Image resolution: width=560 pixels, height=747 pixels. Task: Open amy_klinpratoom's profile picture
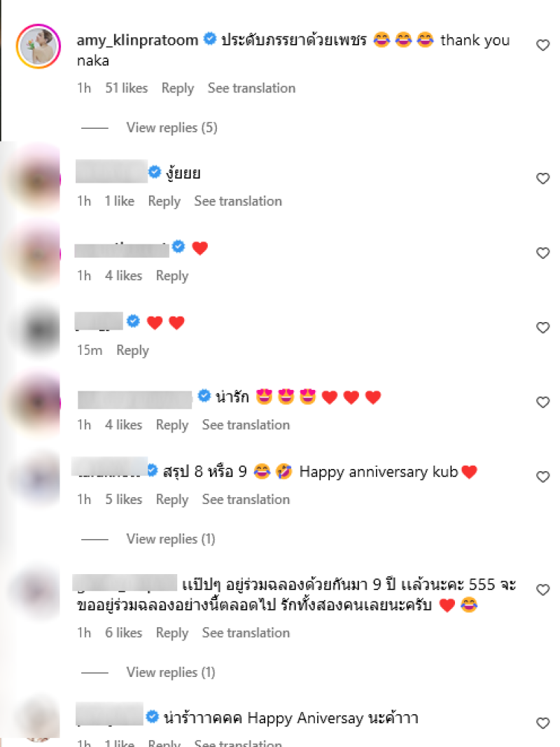[x=38, y=46]
